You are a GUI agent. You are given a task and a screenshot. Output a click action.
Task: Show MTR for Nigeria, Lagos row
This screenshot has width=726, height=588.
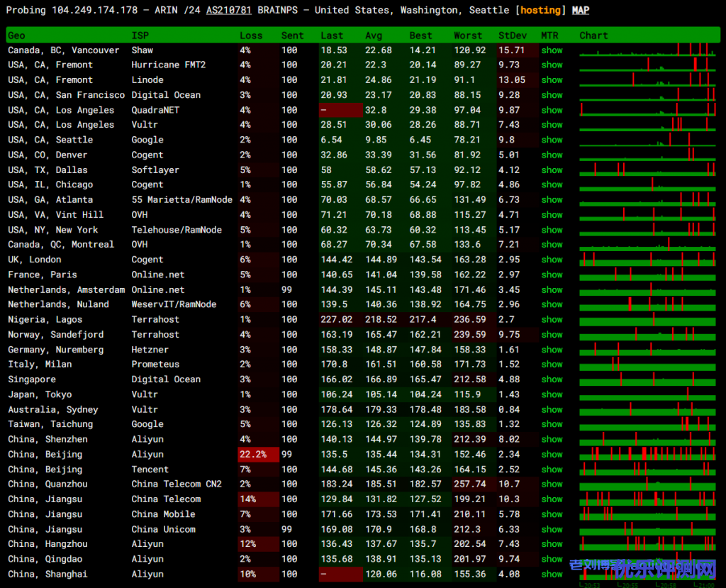click(x=552, y=320)
